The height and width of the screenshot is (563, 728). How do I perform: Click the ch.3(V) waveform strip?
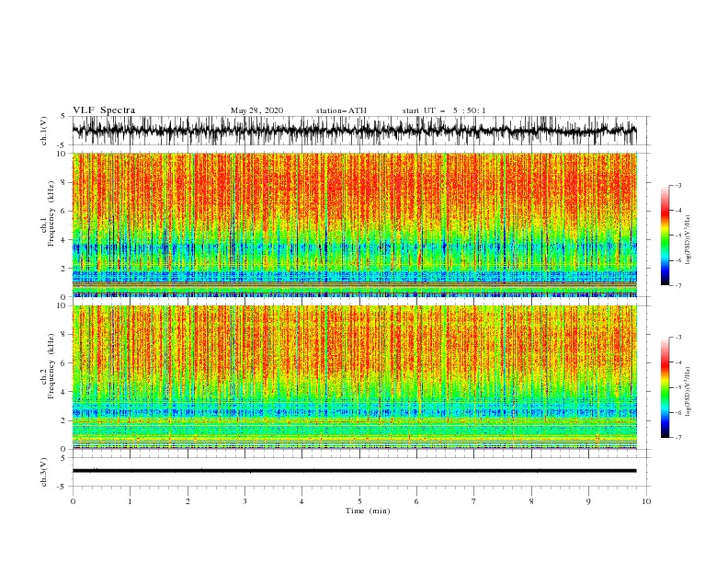360,472
